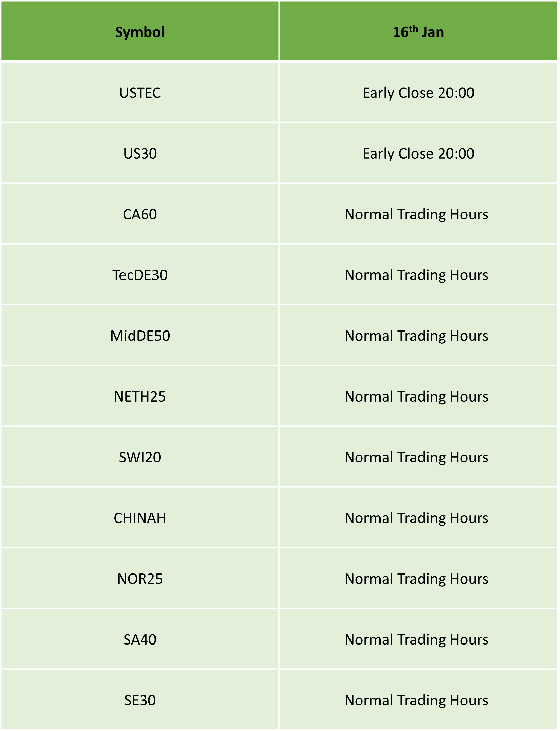Select the MidDE50 symbol cell
The height and width of the screenshot is (731, 560).
click(140, 335)
